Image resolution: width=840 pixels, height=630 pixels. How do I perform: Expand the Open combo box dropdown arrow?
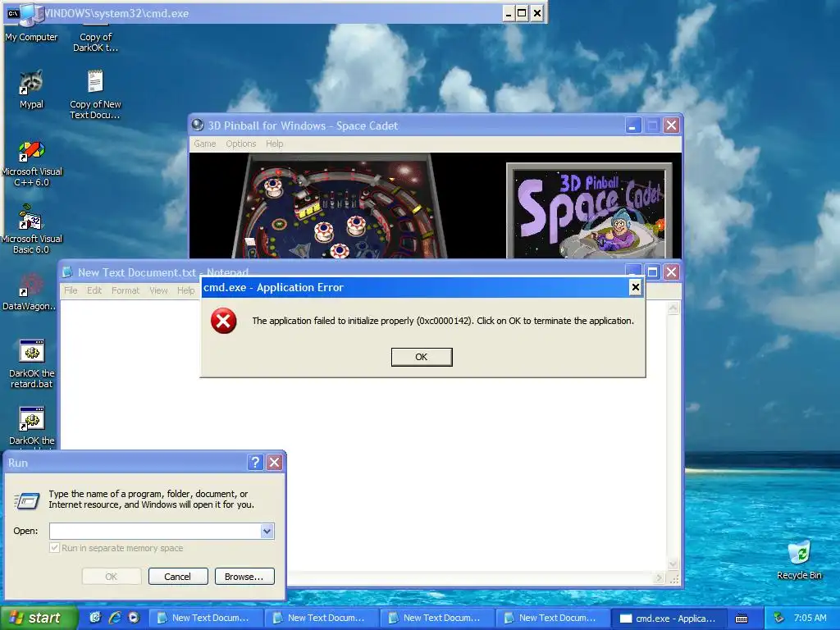[267, 531]
